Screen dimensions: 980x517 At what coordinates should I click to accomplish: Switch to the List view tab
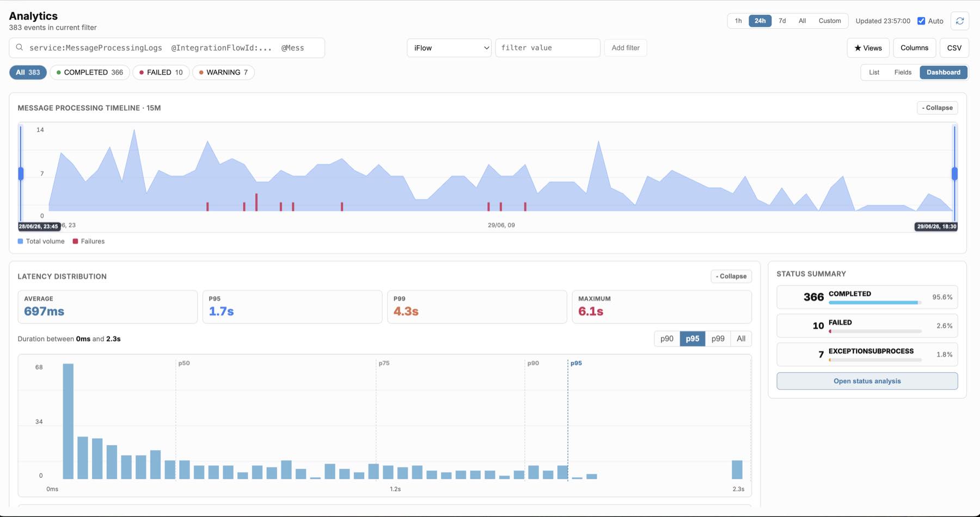(874, 72)
